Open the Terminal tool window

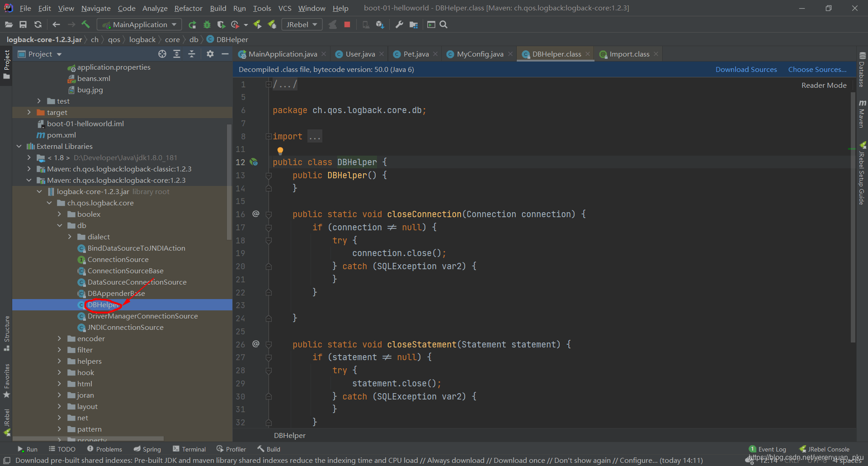coord(189,449)
